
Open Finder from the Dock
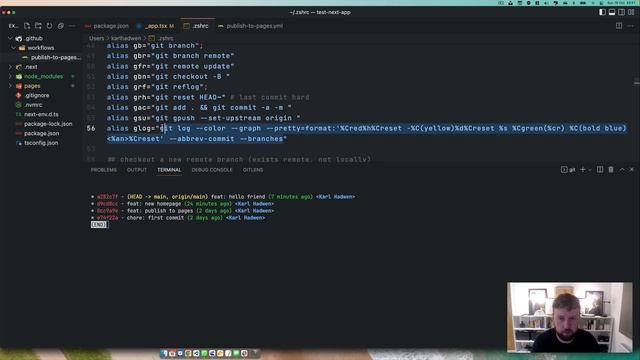point(164,353)
